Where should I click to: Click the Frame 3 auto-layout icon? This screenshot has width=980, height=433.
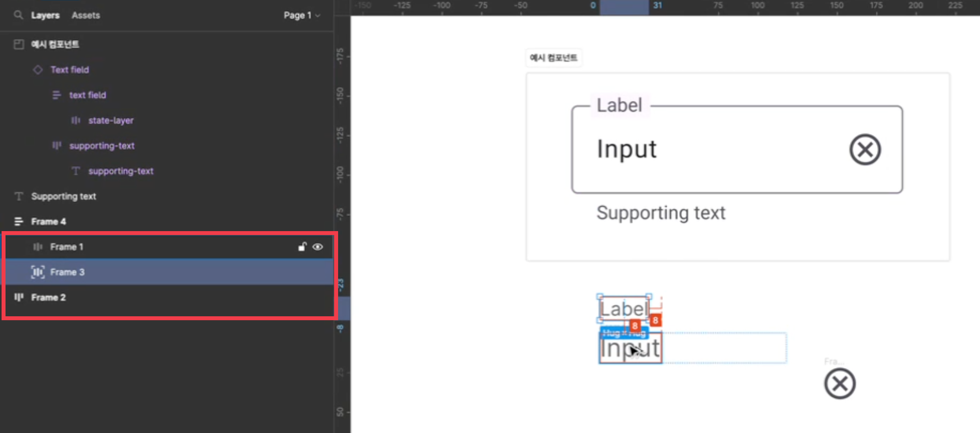(38, 272)
